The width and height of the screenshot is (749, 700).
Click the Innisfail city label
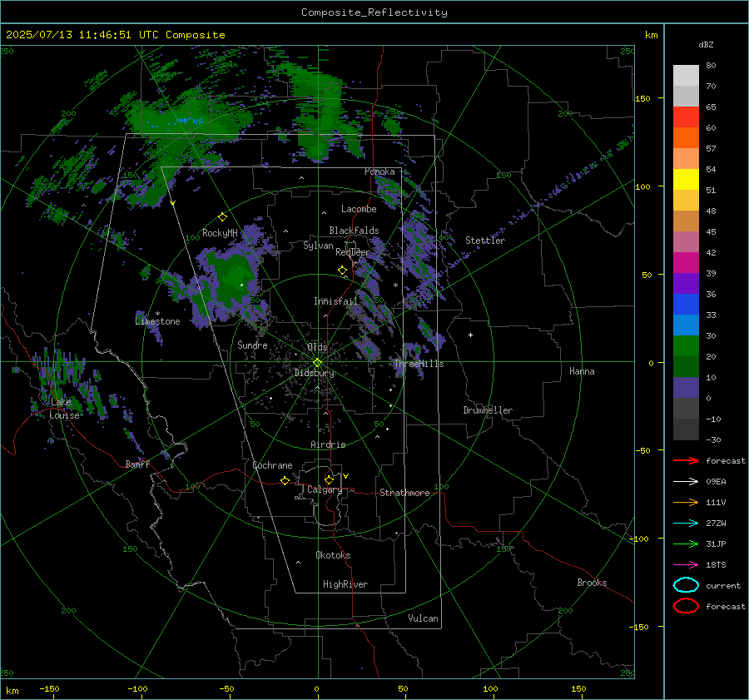point(335,301)
